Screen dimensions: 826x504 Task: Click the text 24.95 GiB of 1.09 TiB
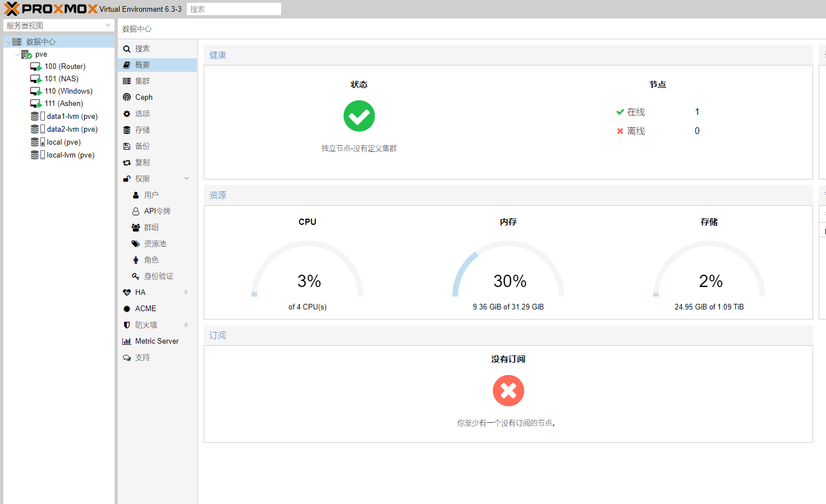(x=709, y=307)
